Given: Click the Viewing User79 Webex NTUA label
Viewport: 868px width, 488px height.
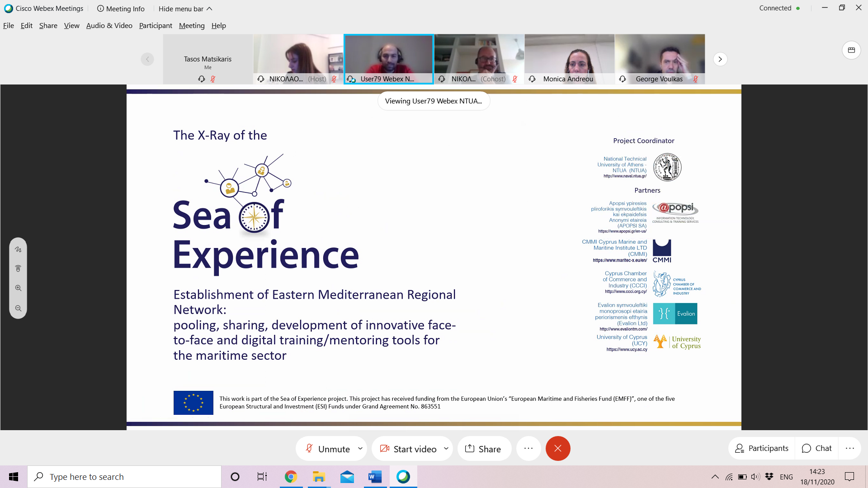Looking at the screenshot, I should [434, 101].
